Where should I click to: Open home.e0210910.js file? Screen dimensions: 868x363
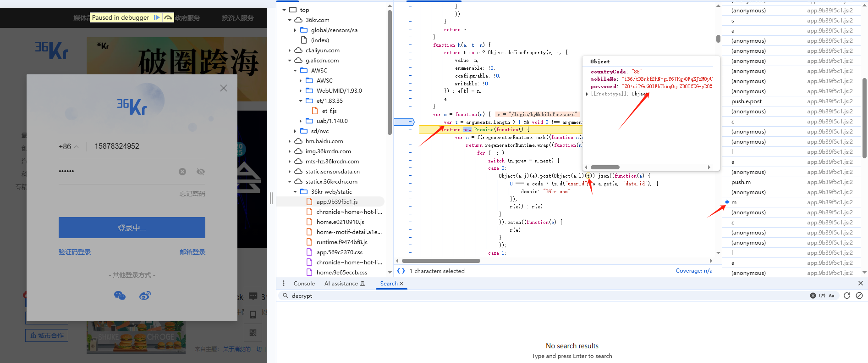[x=340, y=222]
